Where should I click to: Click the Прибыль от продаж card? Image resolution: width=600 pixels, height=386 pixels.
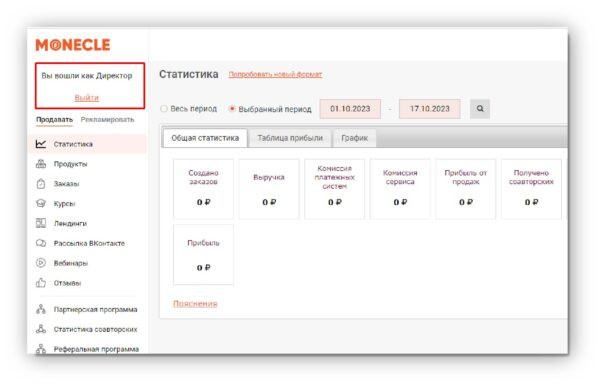point(466,189)
